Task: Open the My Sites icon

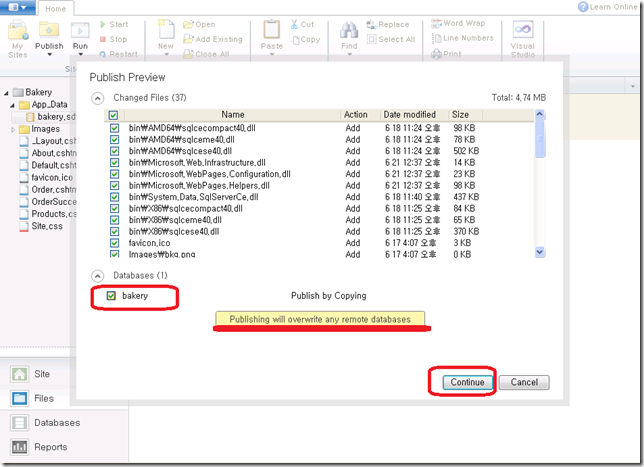Action: [x=18, y=32]
